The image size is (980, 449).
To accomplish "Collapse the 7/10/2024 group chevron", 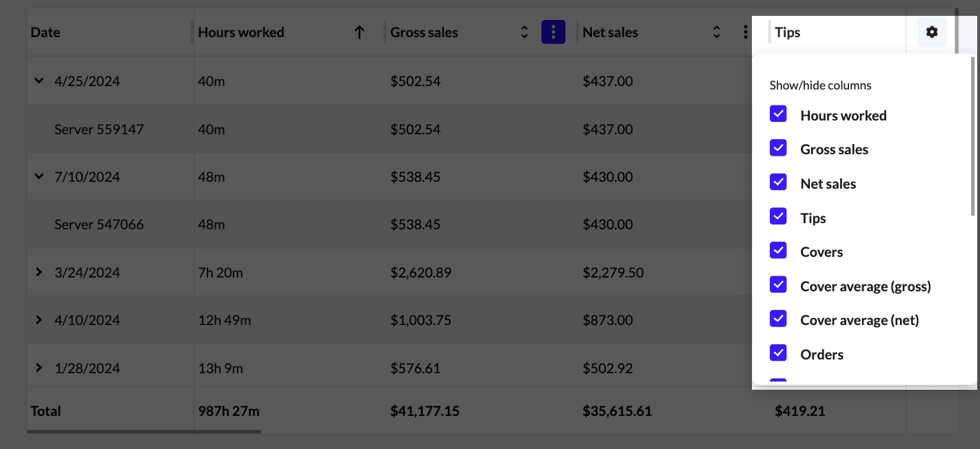I will (x=39, y=176).
